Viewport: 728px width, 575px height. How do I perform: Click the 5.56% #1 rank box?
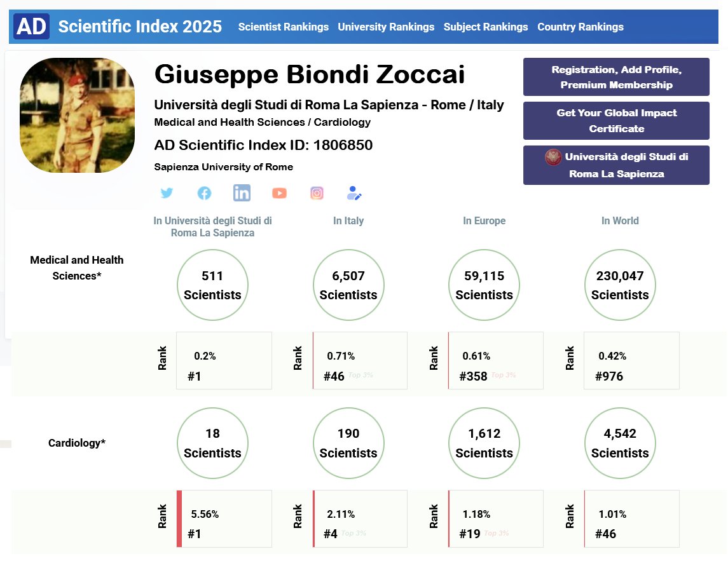pos(224,519)
